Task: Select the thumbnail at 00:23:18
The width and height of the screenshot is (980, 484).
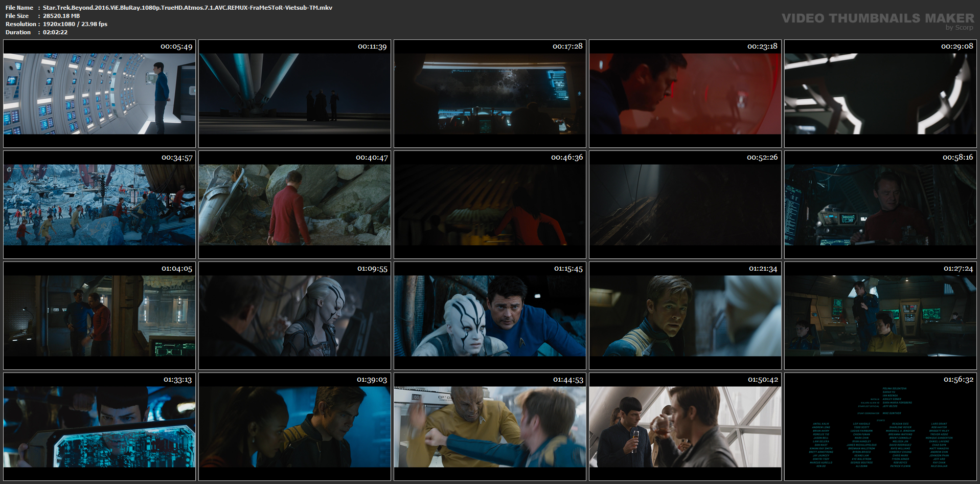Action: (x=685, y=94)
